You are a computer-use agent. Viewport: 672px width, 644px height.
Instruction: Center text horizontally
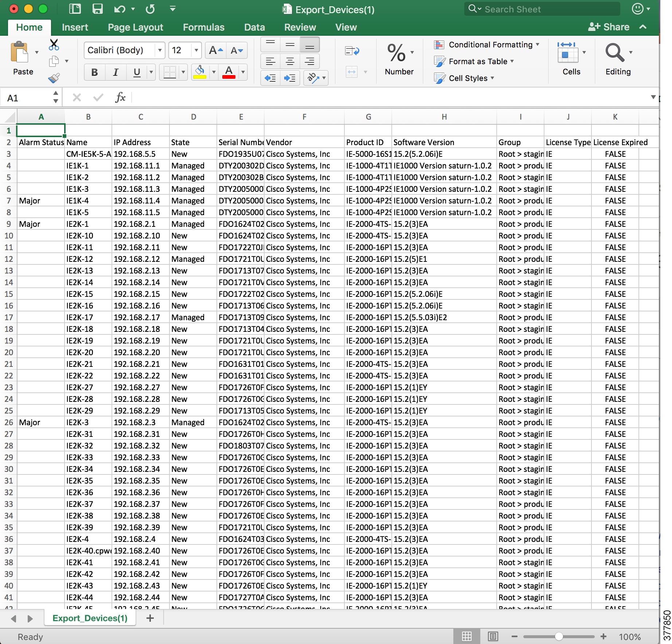pos(290,61)
